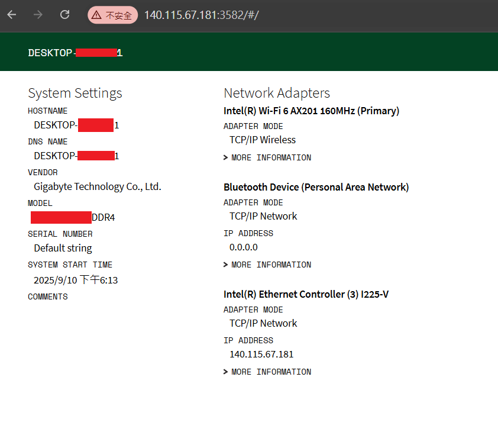Click the DNS NAME label
This screenshot has width=498, height=448.
point(48,141)
